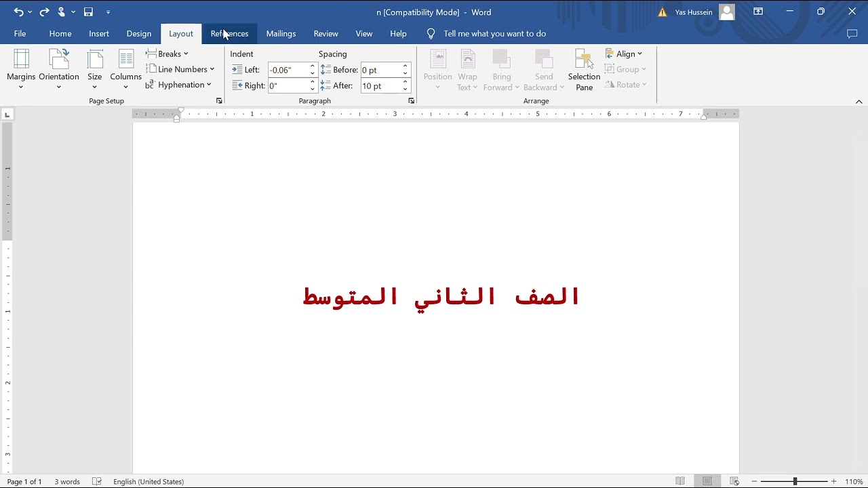Expand the Hyphenation dropdown
Screen dimensions: 868x488
pyautogui.click(x=178, y=85)
